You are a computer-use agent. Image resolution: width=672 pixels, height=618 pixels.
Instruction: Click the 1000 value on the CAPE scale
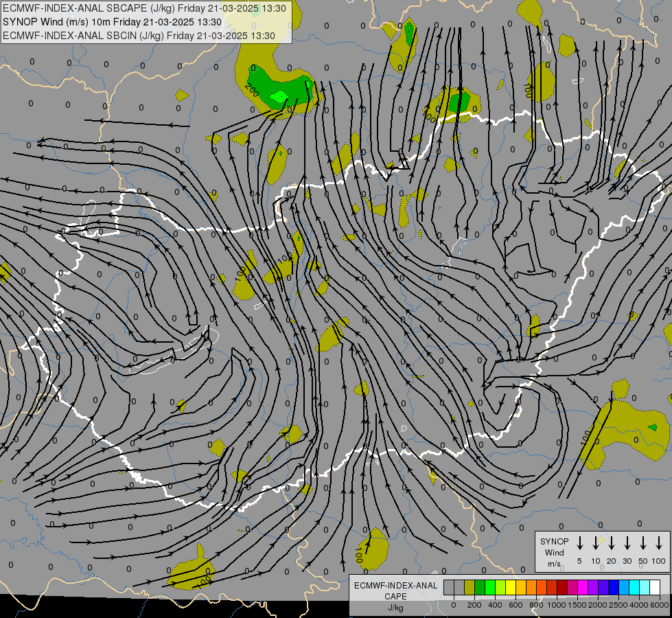tap(557, 605)
